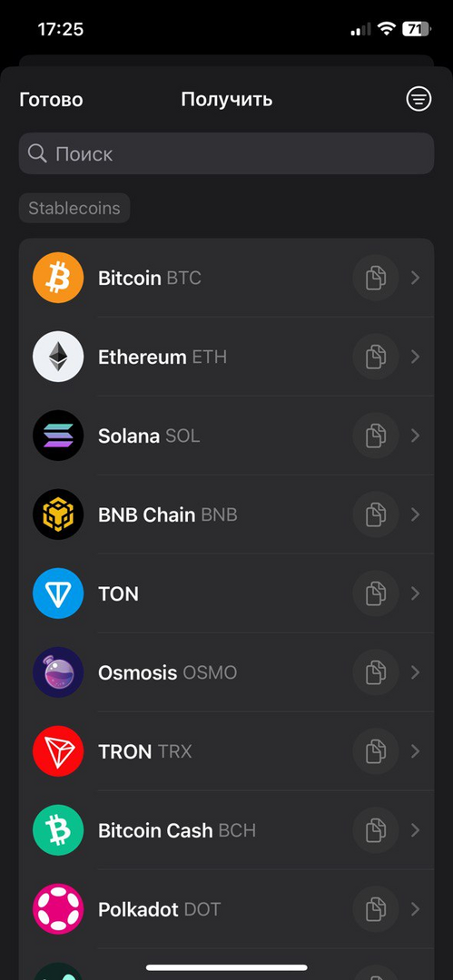Expand the Solana row chevron
This screenshot has height=980, width=453.
[416, 435]
